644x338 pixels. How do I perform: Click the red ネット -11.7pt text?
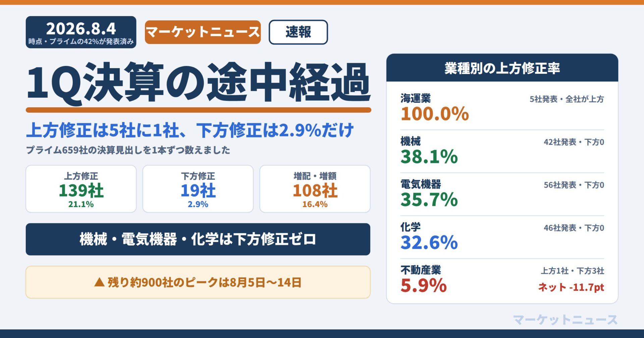[571, 287]
